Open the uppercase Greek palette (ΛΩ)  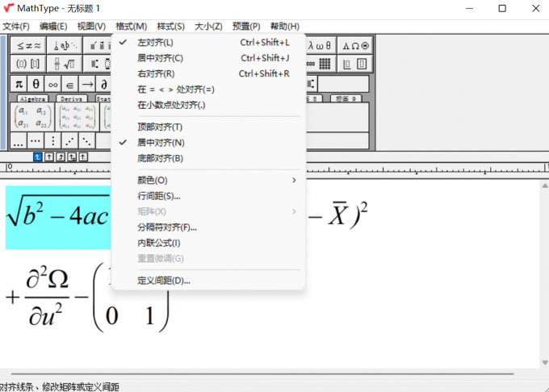point(355,45)
